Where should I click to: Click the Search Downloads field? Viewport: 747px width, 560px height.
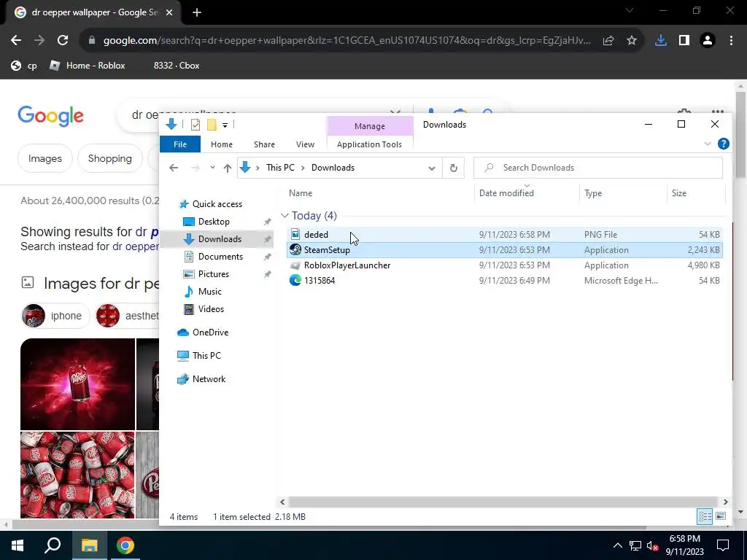point(598,168)
